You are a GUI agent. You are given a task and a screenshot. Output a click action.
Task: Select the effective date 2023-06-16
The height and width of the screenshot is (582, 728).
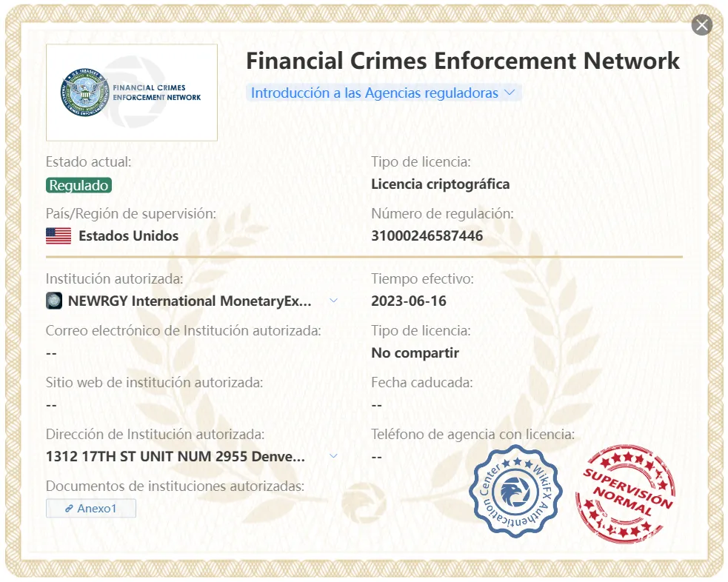(x=409, y=301)
